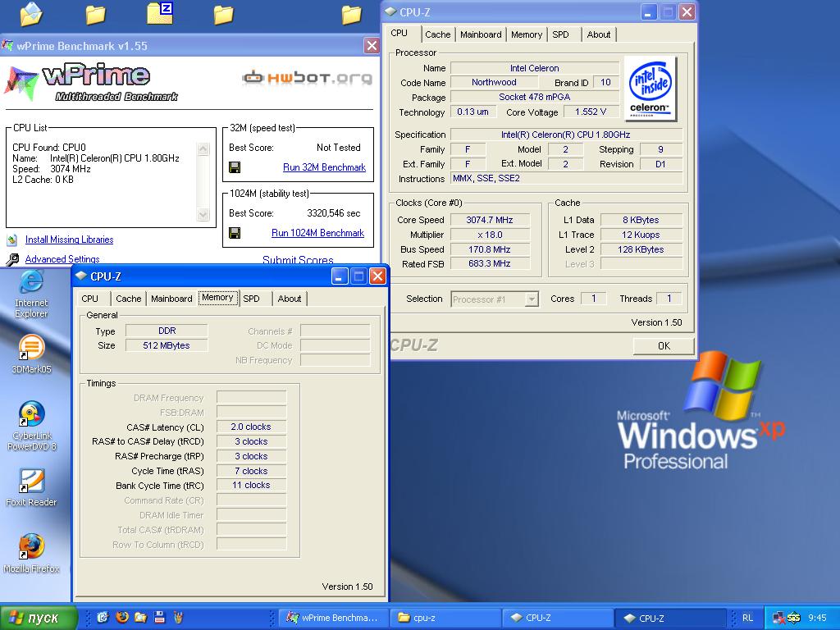Switch to Cache tab in upper CPU-Z window

tap(438, 34)
